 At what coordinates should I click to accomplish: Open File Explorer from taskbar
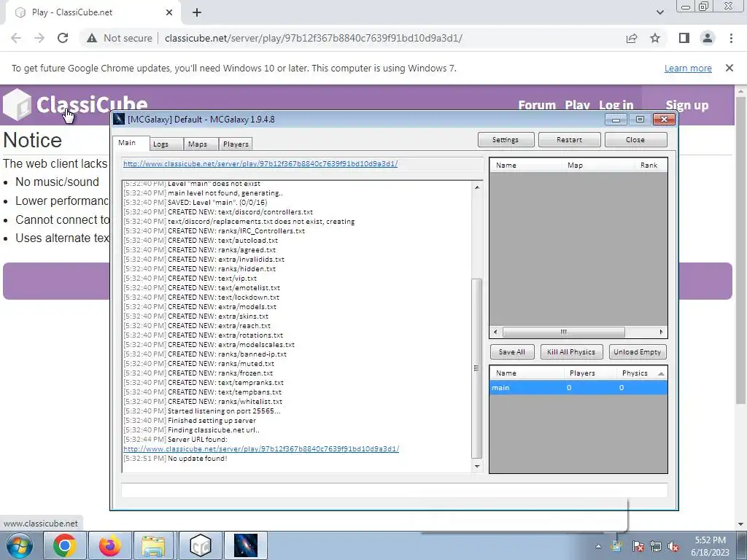(153, 545)
